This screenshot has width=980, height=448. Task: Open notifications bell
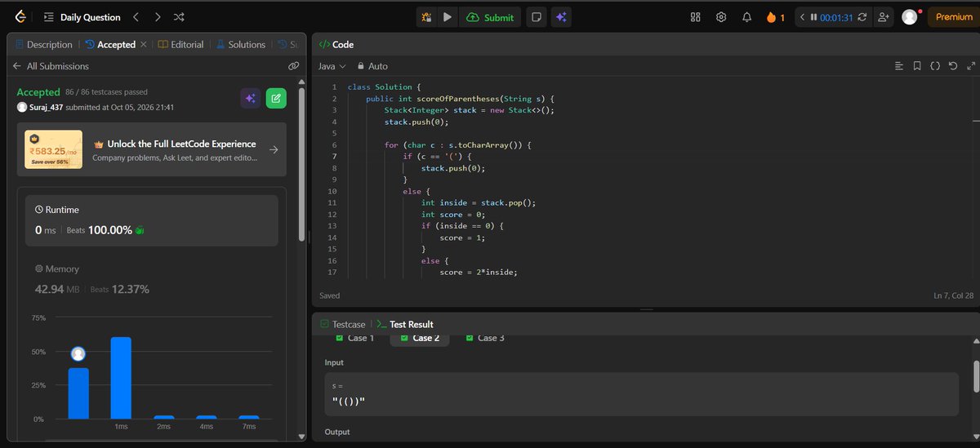click(746, 17)
